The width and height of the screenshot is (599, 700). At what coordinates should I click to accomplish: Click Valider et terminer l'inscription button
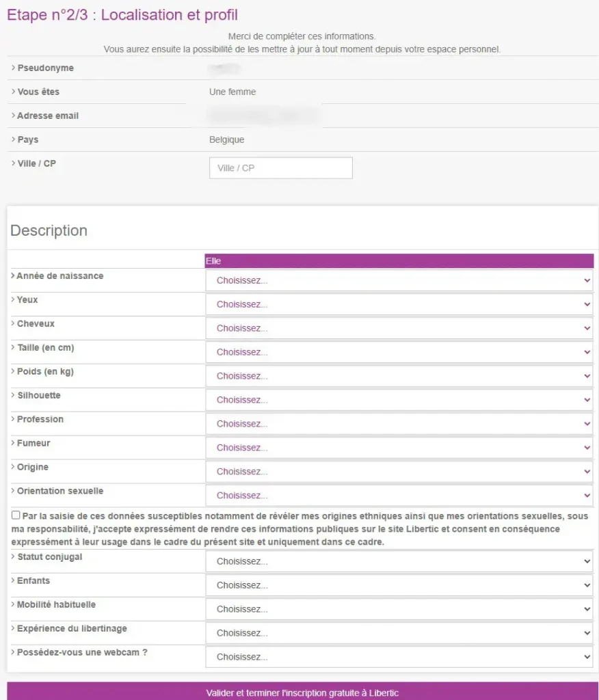[302, 691]
